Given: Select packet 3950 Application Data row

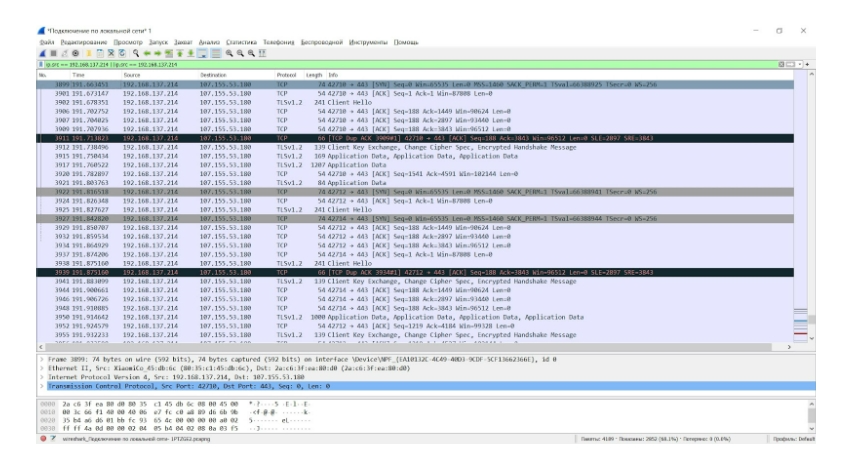Looking at the screenshot, I should (x=415, y=317).
